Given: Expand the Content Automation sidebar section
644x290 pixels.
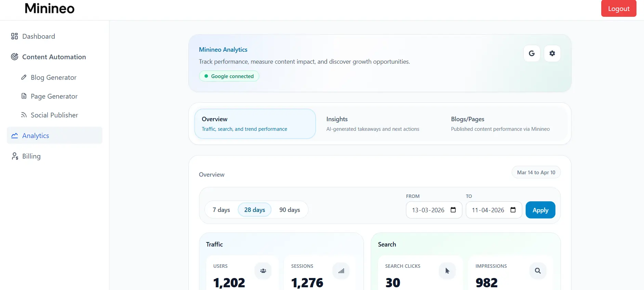Looking at the screenshot, I should [54, 57].
